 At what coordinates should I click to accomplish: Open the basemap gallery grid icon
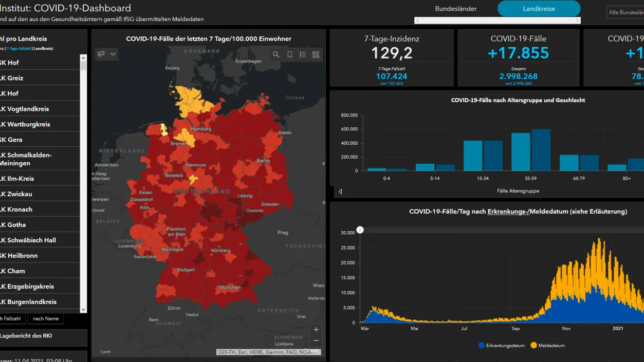316,54
